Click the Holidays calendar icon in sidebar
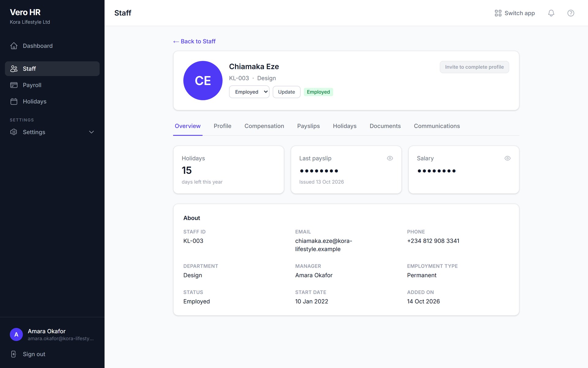The image size is (588, 368). 14,102
